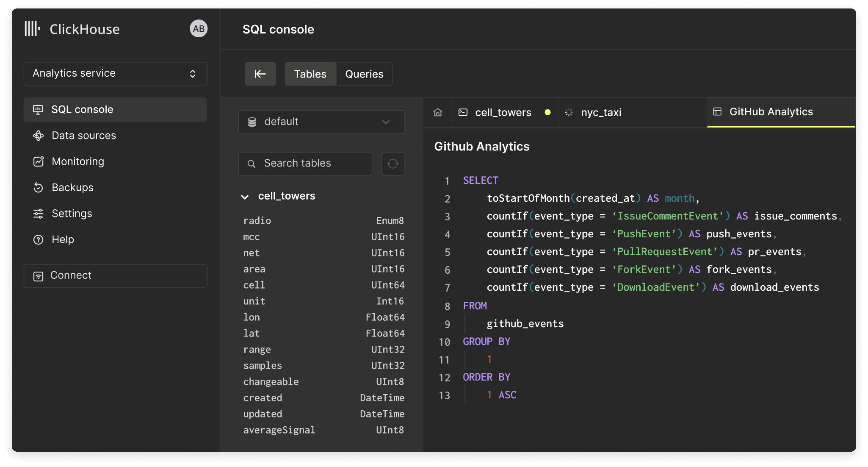Switch to the cell_towers query tab

[x=506, y=112]
